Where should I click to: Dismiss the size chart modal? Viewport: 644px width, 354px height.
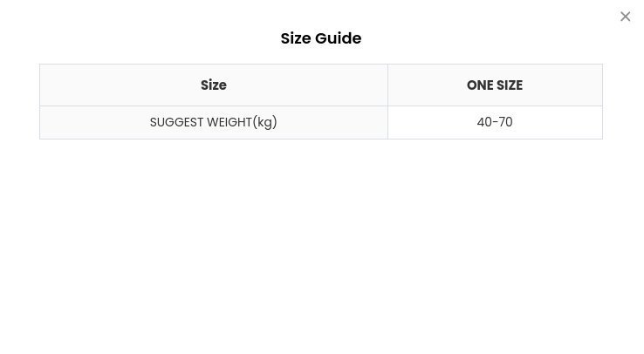tap(625, 17)
